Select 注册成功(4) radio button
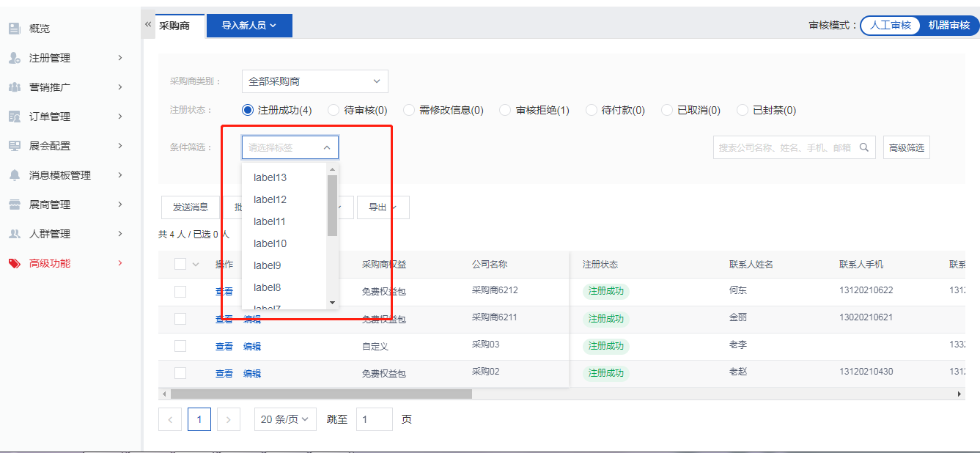Viewport: 980px width, 453px height. [248, 110]
